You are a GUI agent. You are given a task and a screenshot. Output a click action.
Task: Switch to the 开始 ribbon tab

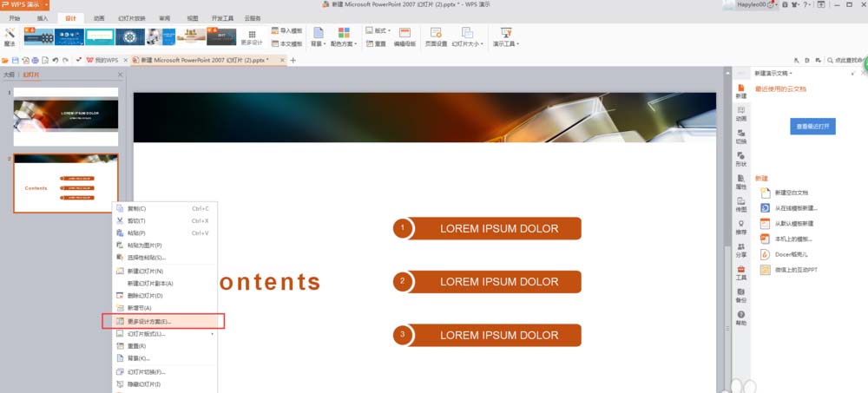(x=15, y=18)
